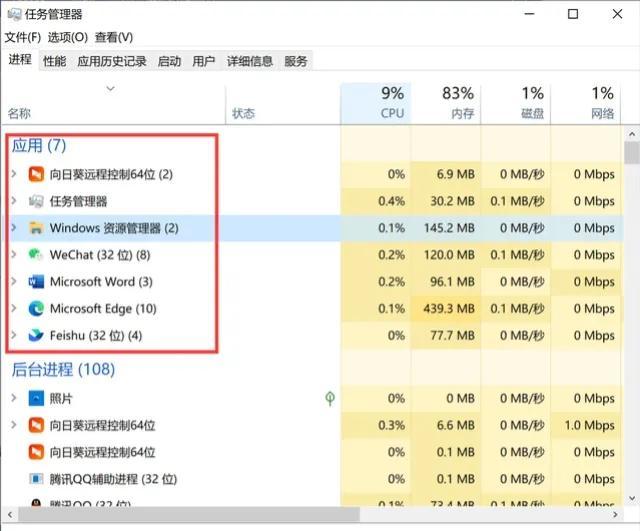Click the Microsoft Word icon

click(37, 282)
